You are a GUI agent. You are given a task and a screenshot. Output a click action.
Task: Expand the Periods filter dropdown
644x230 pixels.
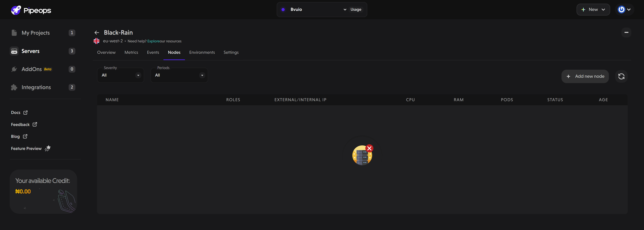tap(179, 75)
